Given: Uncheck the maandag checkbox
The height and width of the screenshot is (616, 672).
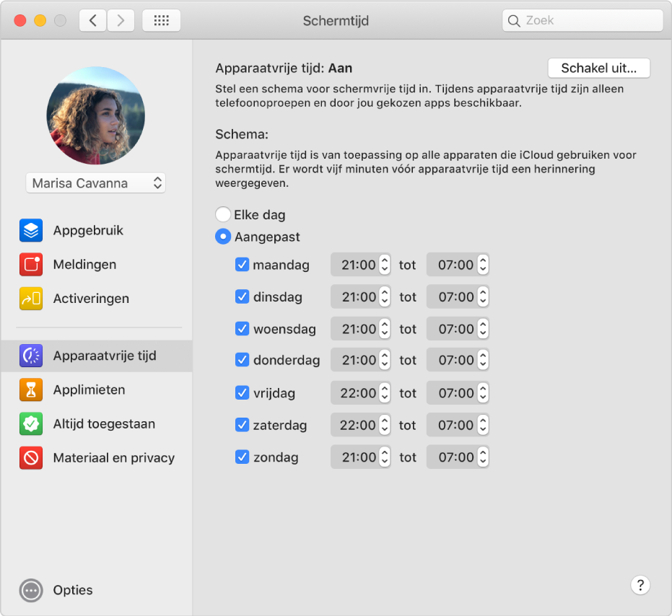Looking at the screenshot, I should click(x=242, y=264).
